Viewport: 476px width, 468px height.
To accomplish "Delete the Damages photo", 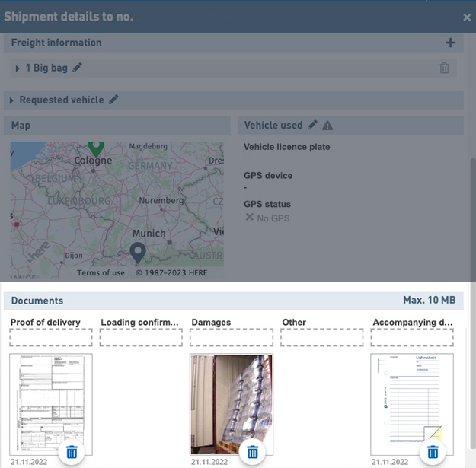I will 253,453.
